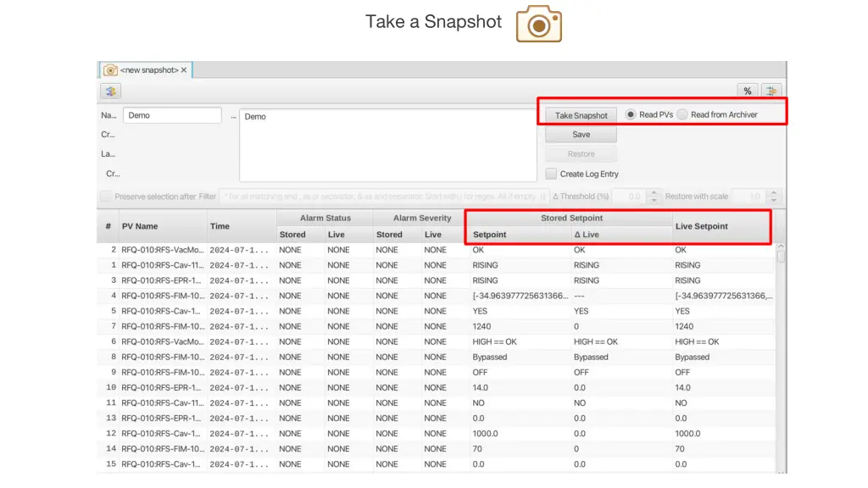Screen dimensions: 868x488
Task: Click the # column header
Action: pos(108,226)
